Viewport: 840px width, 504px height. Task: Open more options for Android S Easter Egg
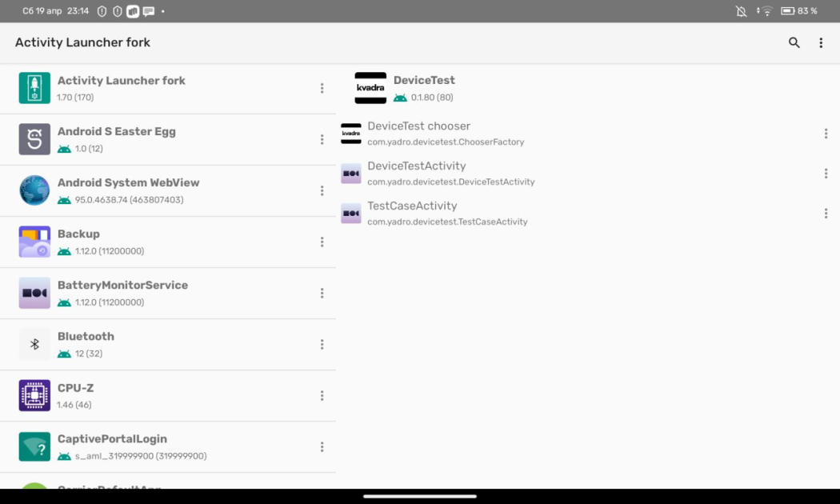pos(322,139)
